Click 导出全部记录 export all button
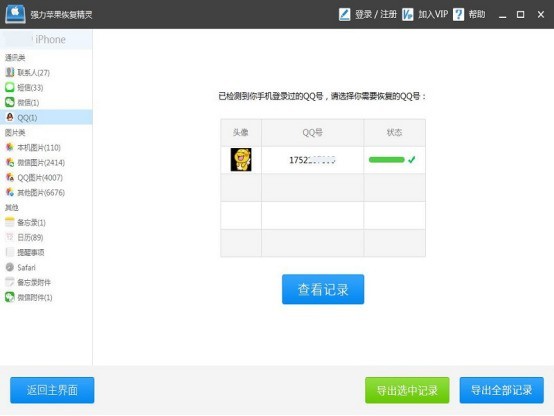The width and height of the screenshot is (554, 416). [x=501, y=390]
